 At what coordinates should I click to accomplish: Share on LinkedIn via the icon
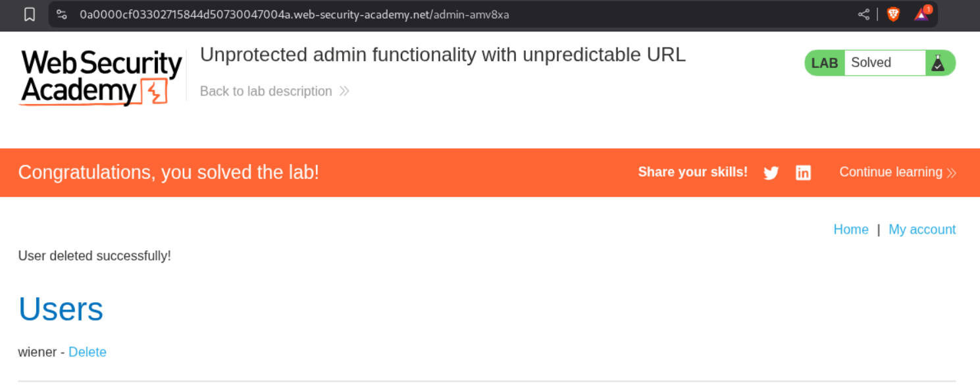(803, 173)
